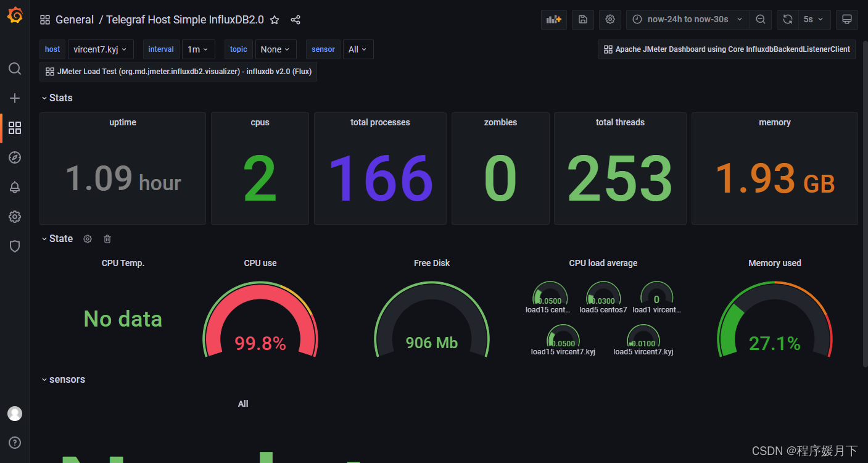
Task: Open the Free Disk panel title
Action: [x=432, y=263]
